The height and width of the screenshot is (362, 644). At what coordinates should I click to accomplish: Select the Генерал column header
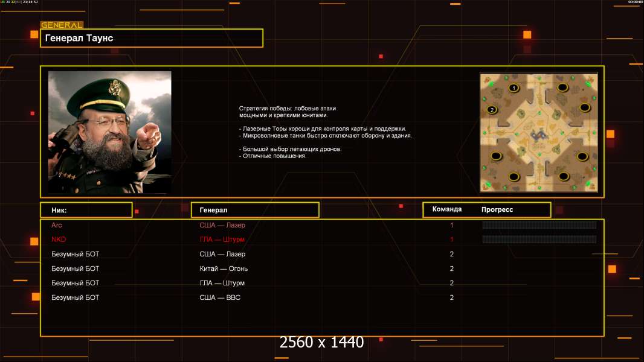(x=254, y=210)
